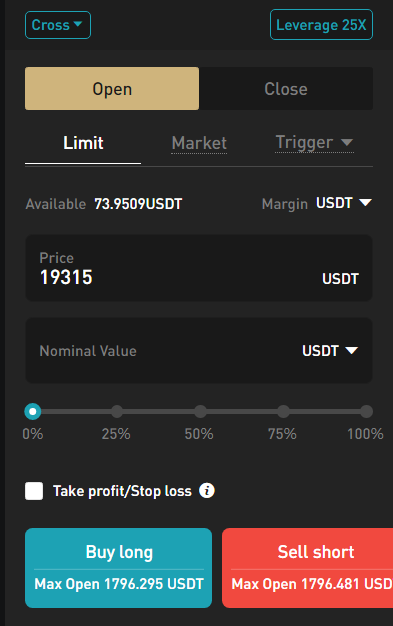Screen dimensions: 393x626
Task: Switch to Open position mode
Action: click(x=112, y=89)
